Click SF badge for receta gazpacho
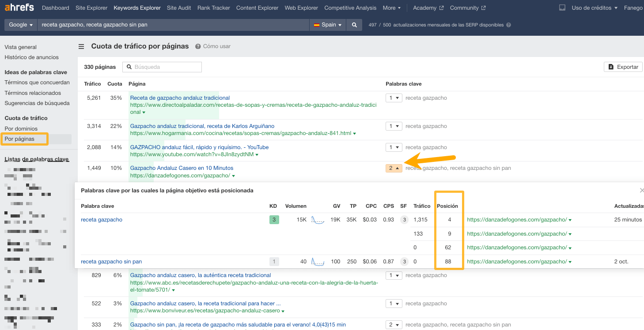Viewport: 644px width, 330px height. click(x=404, y=220)
